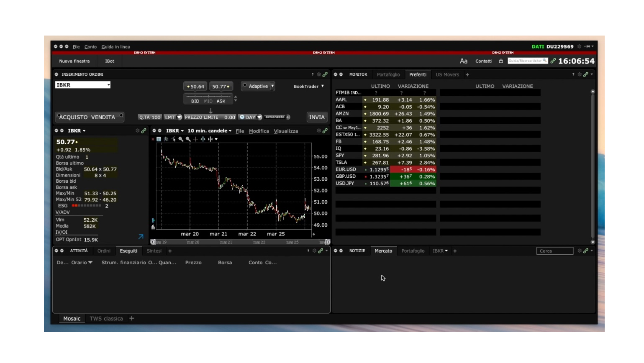Click the Attività panel help question mark
Image resolution: width=644 pixels, height=363 pixels.
click(x=308, y=251)
